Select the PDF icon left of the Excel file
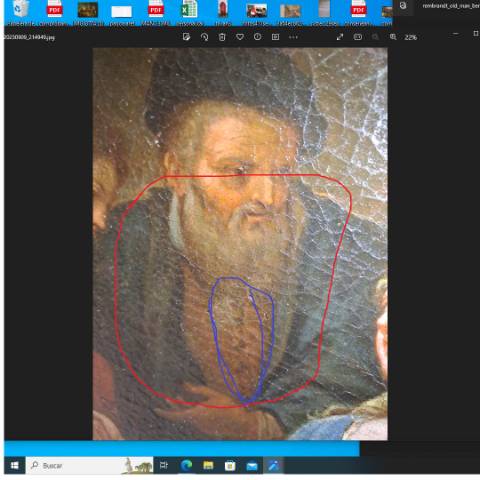 coord(156,13)
